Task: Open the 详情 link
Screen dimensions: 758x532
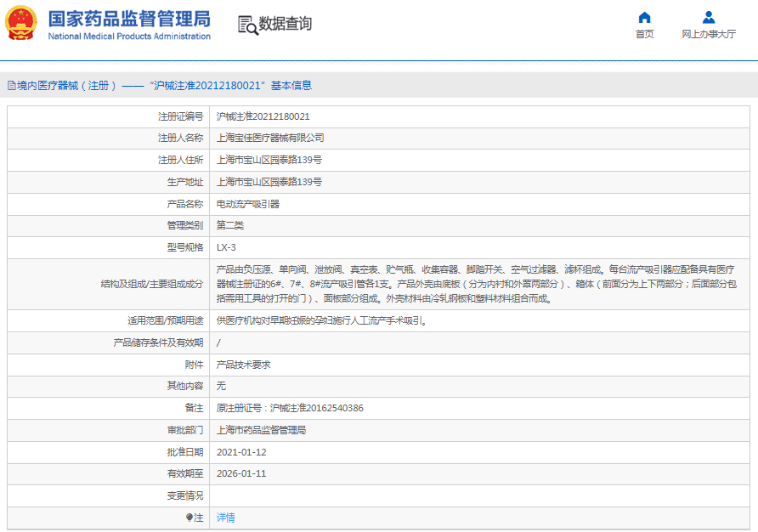Action: tap(226, 518)
